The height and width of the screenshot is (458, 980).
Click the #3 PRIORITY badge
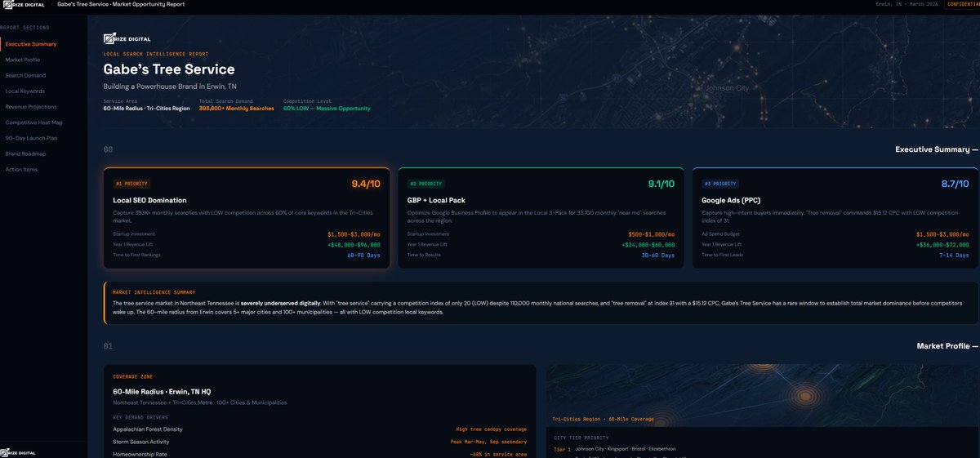click(720, 184)
